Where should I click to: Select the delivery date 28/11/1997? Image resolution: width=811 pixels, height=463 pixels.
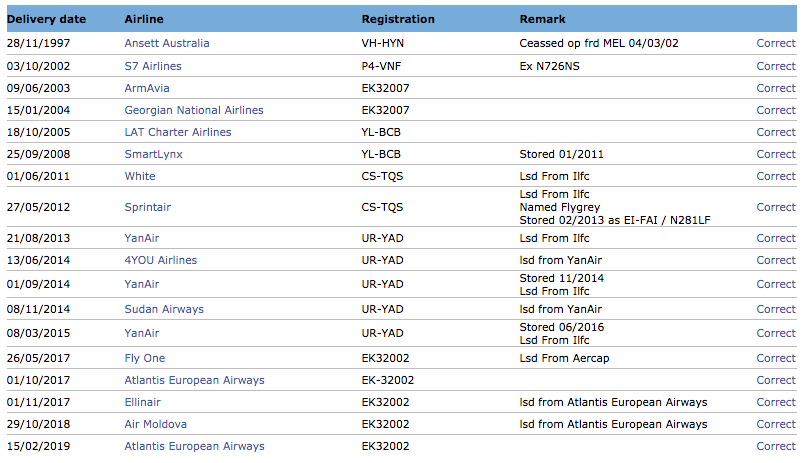coord(38,43)
